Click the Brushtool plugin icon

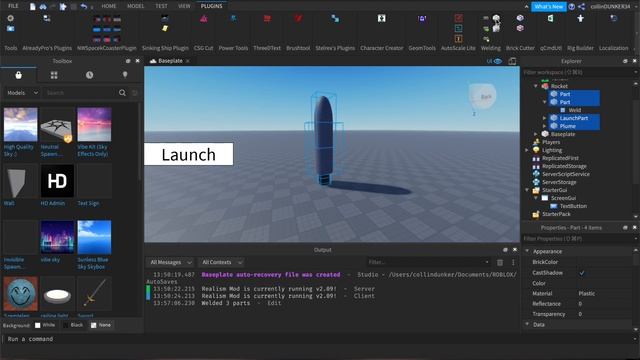(x=298, y=18)
